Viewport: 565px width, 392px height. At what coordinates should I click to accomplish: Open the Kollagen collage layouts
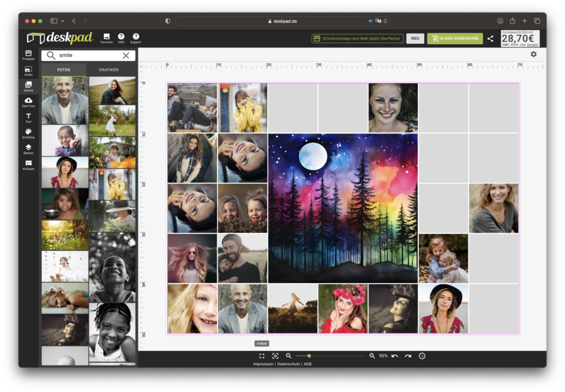pos(28,165)
